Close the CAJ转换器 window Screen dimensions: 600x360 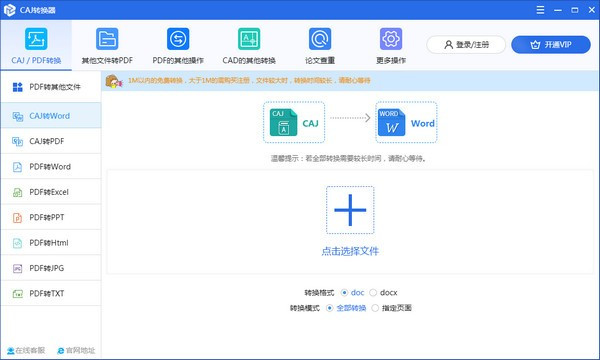coord(592,10)
